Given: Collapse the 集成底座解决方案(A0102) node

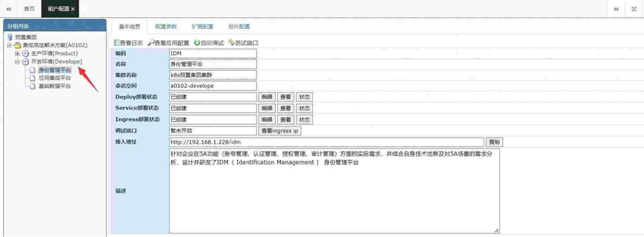Looking at the screenshot, I should (x=9, y=45).
